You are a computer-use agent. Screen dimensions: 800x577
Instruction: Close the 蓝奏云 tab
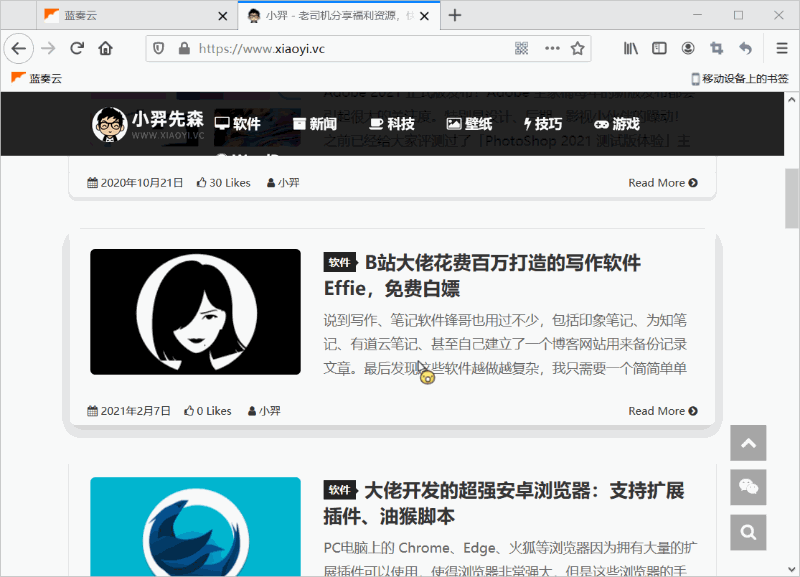click(222, 16)
